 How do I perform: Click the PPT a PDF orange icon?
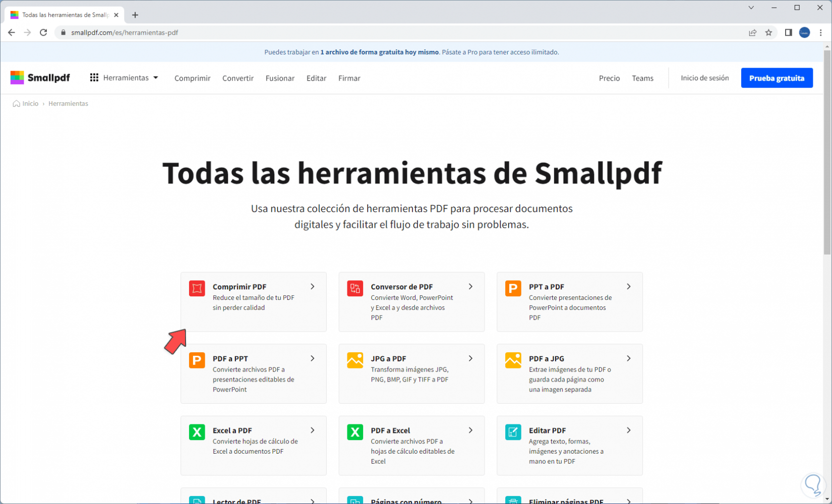pos(513,288)
